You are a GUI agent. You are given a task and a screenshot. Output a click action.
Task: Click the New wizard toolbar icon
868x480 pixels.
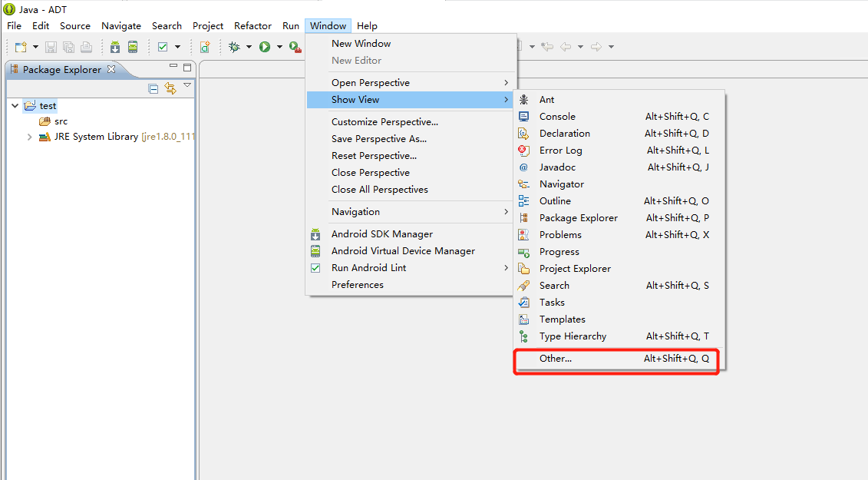click(21, 47)
